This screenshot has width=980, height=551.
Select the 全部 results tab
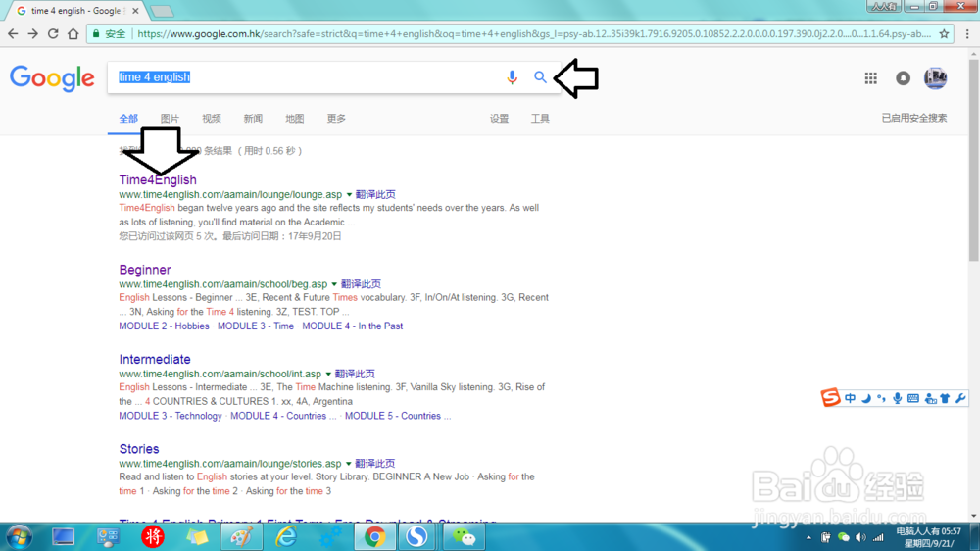128,119
